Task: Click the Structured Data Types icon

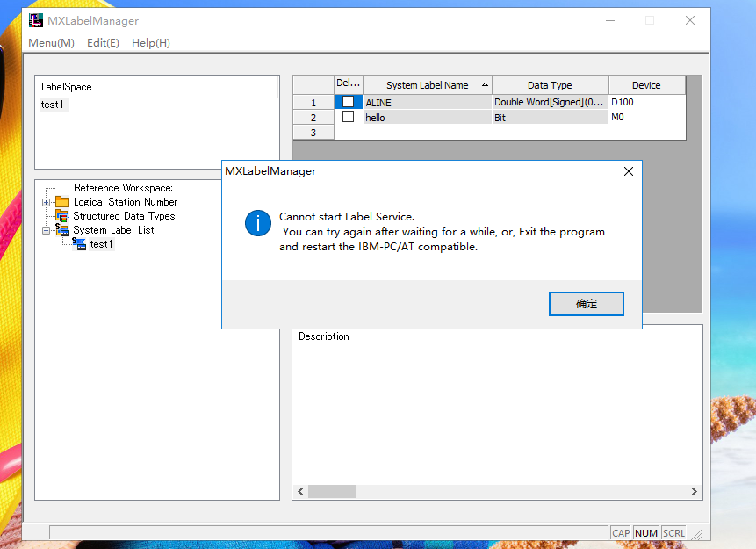Action: (62, 216)
